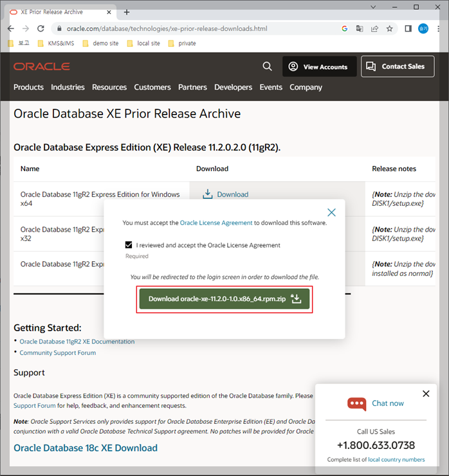Open the browser side panel
Image resolution: width=449 pixels, height=476 pixels.
[x=408, y=28]
